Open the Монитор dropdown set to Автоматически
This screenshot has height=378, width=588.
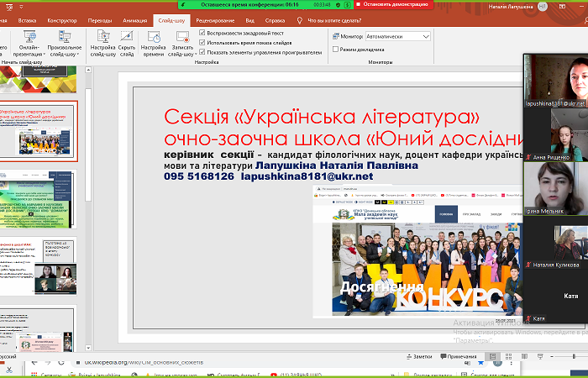point(398,37)
